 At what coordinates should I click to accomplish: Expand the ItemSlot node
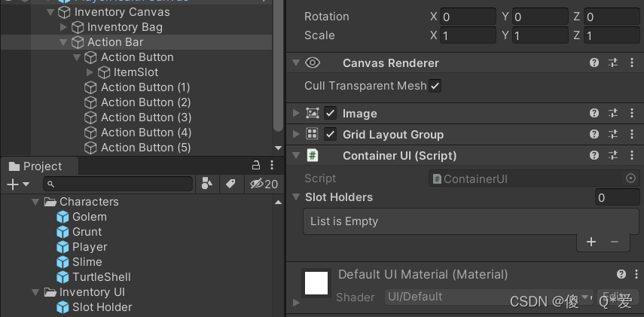click(90, 72)
